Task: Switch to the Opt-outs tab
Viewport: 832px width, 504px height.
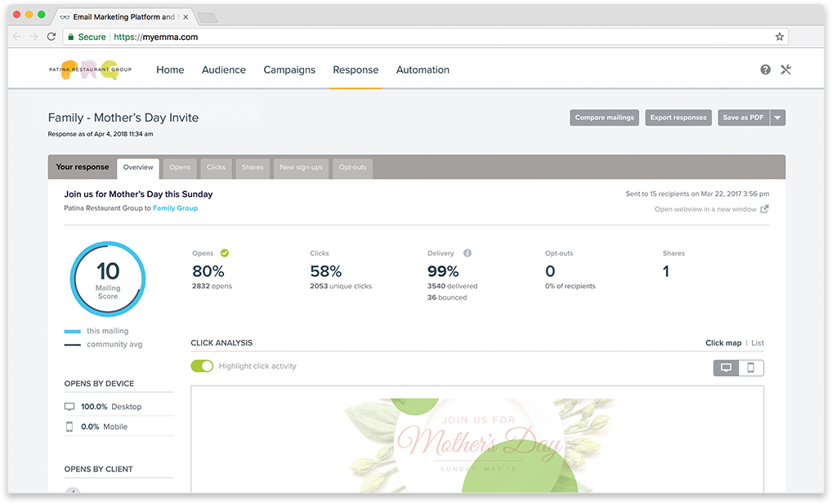Action: coord(352,167)
